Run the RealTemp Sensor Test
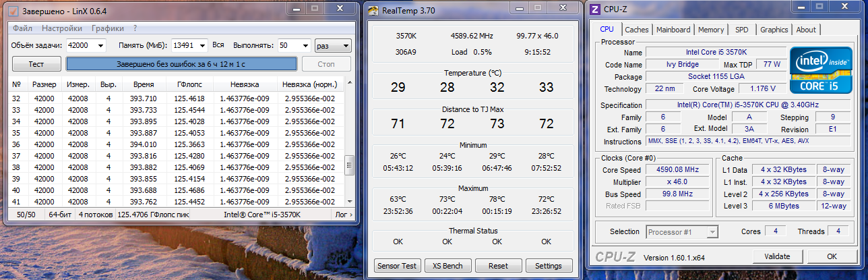Viewport: 868px width, 280px height. [x=397, y=266]
